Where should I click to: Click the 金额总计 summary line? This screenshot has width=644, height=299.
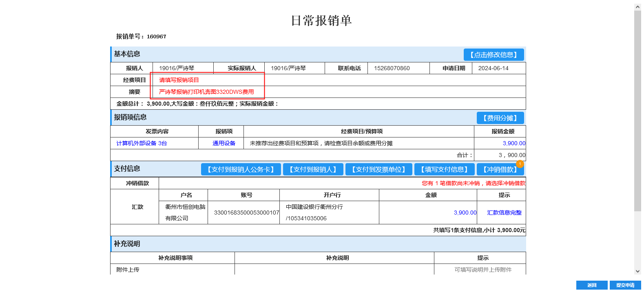(198, 104)
